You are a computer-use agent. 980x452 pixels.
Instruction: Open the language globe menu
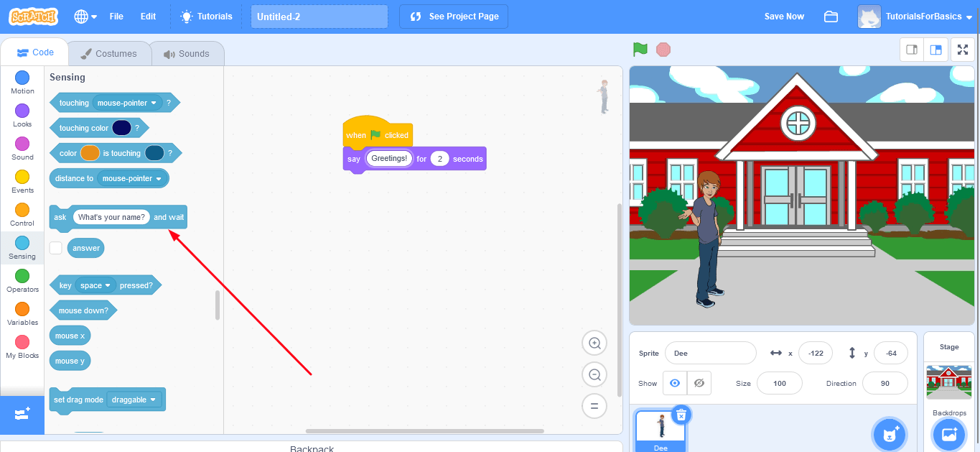point(85,17)
